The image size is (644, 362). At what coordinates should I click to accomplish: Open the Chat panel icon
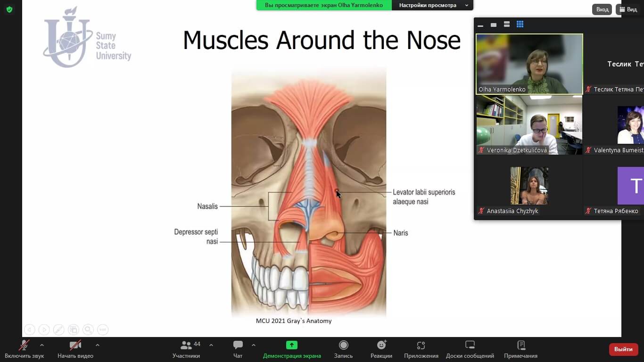238,346
